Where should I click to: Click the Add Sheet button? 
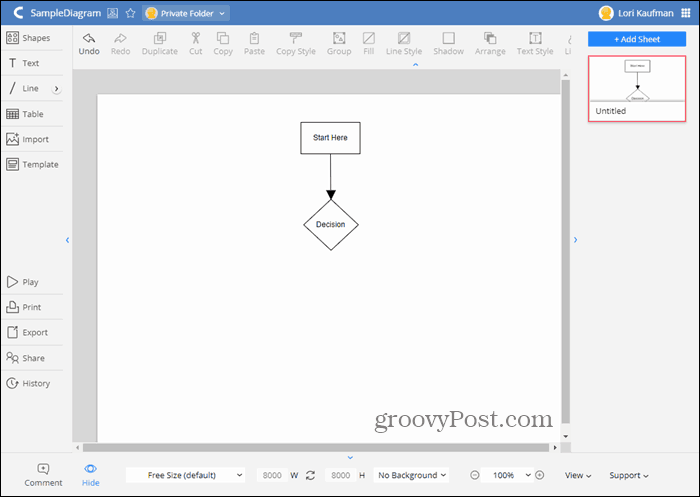pos(637,39)
